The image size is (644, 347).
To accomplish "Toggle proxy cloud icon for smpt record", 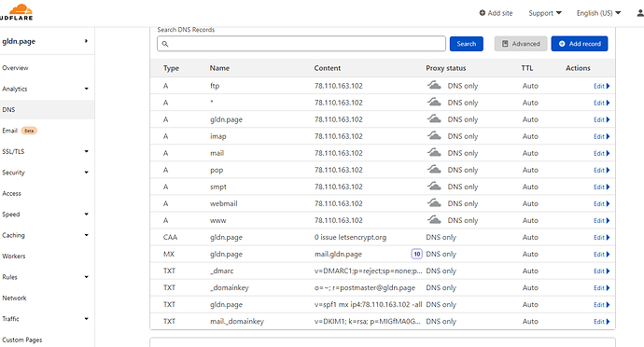I will 434,187.
